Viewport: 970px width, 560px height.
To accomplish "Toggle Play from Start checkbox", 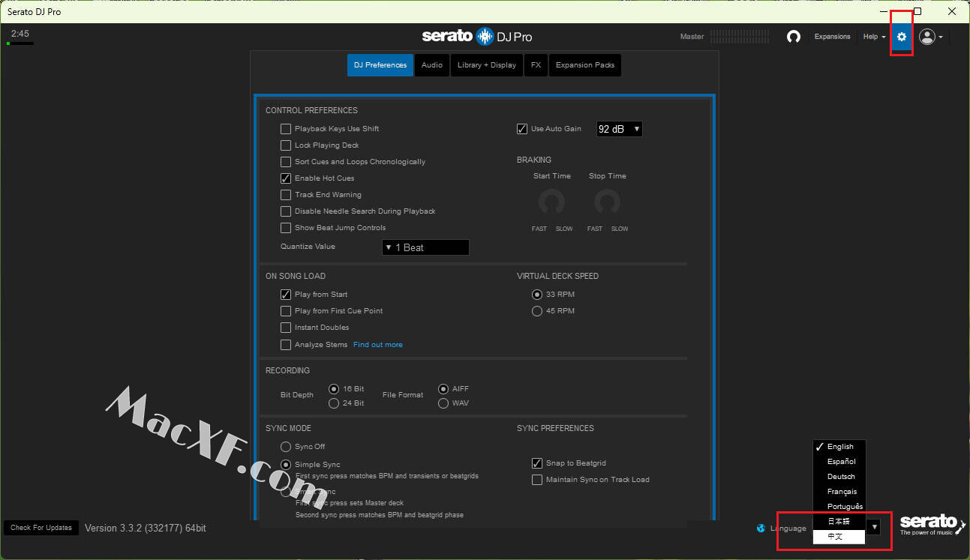I will point(286,295).
